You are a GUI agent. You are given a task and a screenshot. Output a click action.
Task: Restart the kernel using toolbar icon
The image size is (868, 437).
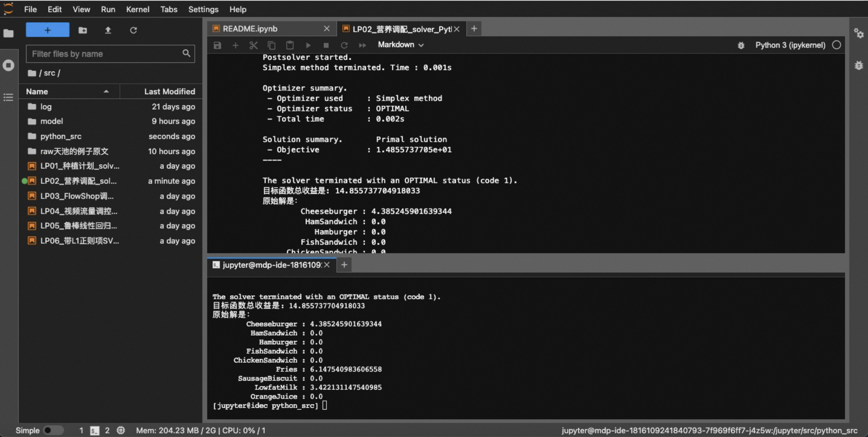click(344, 45)
